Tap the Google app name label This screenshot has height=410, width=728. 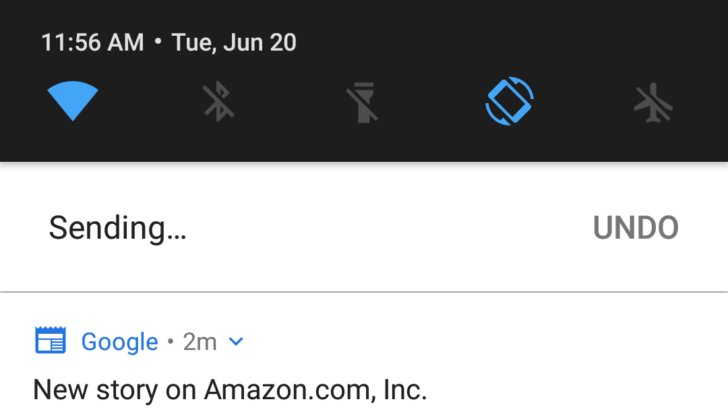point(119,342)
